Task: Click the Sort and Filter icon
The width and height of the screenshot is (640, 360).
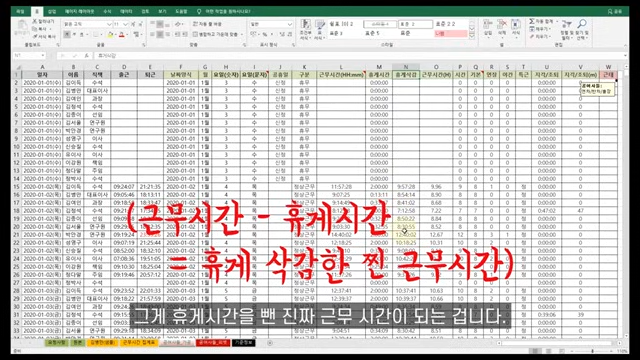Action: [x=566, y=24]
